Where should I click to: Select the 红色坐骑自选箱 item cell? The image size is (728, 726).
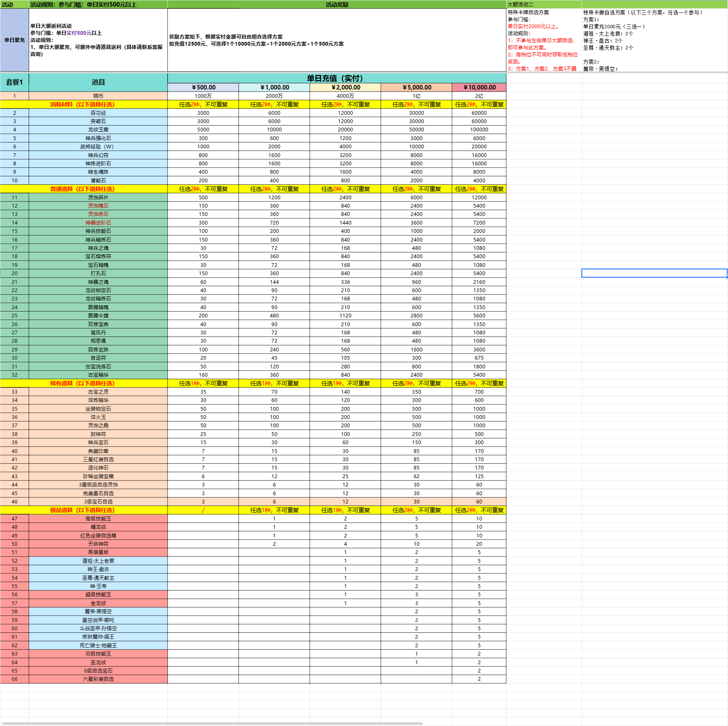click(x=98, y=535)
